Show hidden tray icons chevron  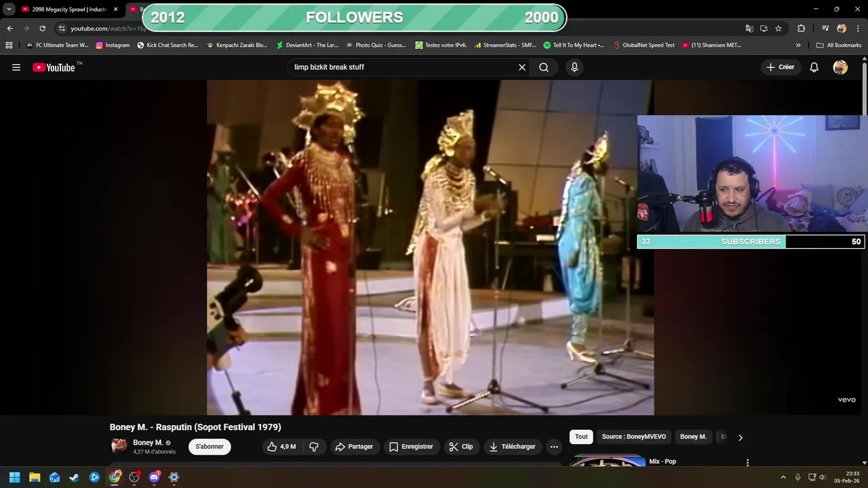pos(783,477)
